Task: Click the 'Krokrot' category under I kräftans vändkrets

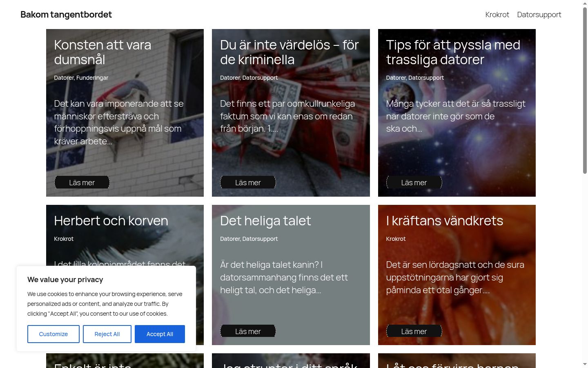Action: [x=396, y=239]
